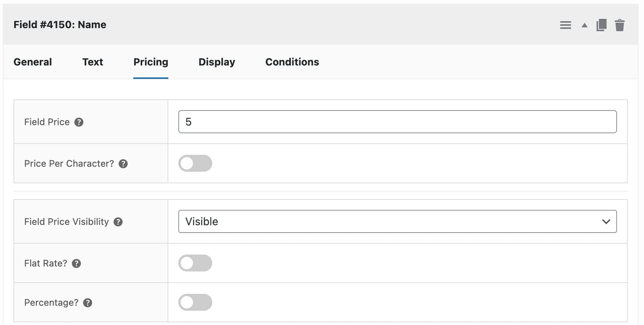This screenshot has width=644, height=325.
Task: Enable Price Per Character toggle
Action: [195, 163]
